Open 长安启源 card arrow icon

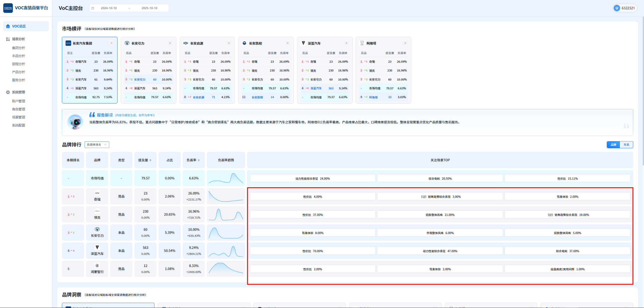(x=229, y=43)
